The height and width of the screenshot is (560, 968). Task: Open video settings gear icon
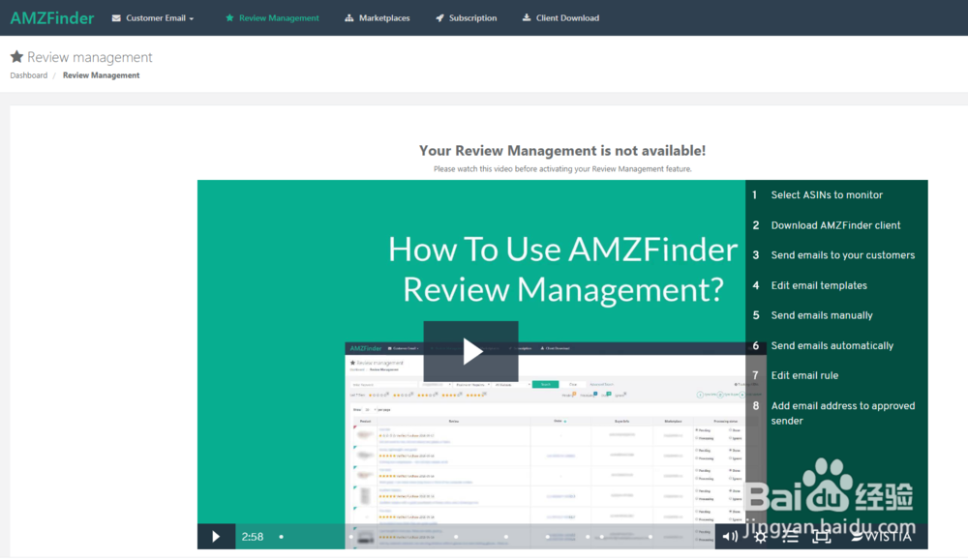761,537
